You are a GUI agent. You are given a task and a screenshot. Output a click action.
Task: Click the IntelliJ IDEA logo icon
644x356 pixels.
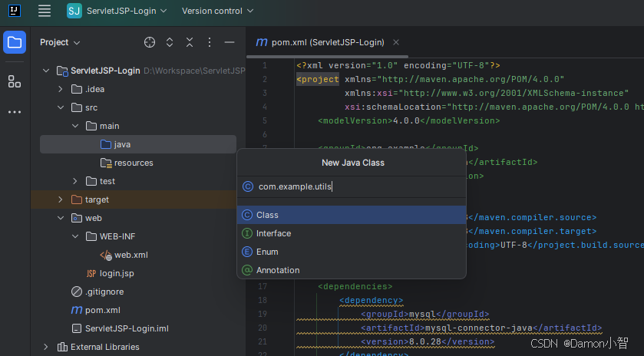point(15,11)
